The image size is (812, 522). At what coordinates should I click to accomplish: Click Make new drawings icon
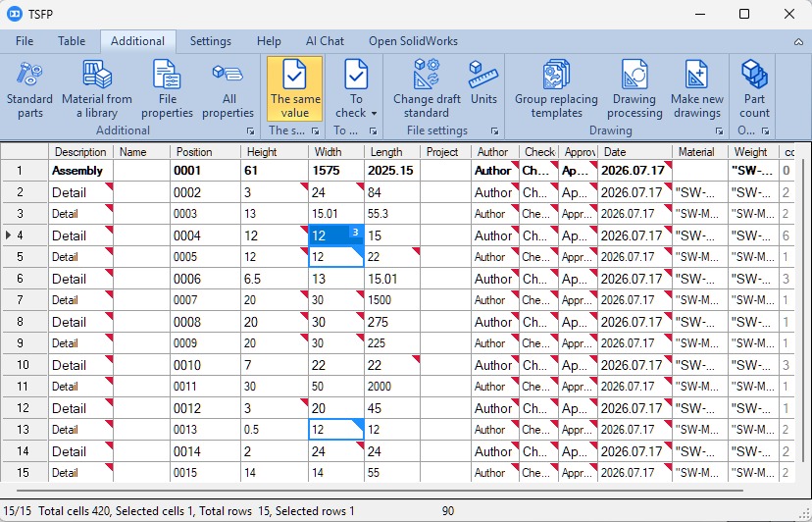[x=696, y=75]
